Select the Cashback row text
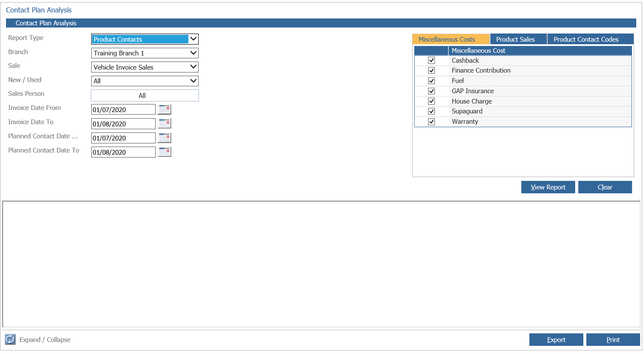The width and height of the screenshot is (644, 354). point(465,61)
